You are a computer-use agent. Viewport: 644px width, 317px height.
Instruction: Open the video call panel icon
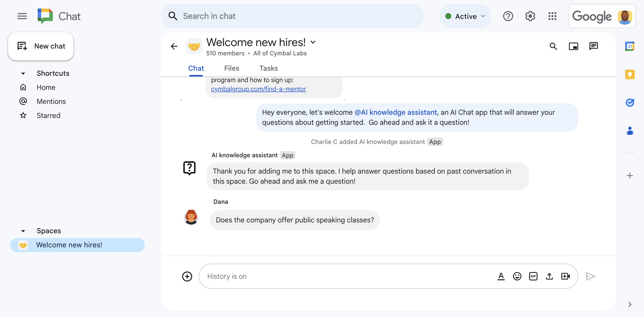pyautogui.click(x=574, y=46)
